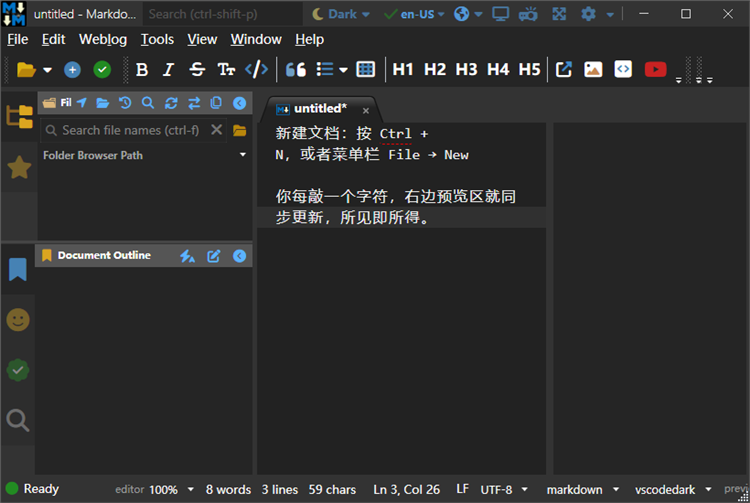Apply Italic formatting
This screenshot has height=503, width=750.
[168, 70]
